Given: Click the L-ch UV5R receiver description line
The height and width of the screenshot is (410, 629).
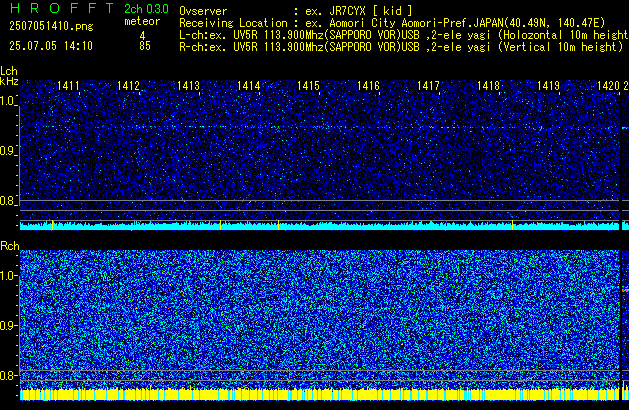Looking at the screenshot, I should pos(404,35).
